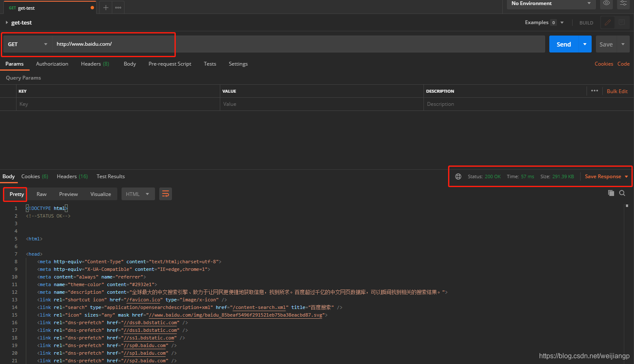
Task: Click the query param Key field
Action: [118, 104]
